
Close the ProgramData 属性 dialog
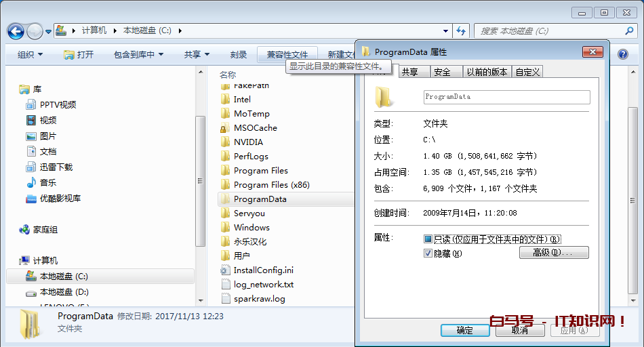pos(592,52)
